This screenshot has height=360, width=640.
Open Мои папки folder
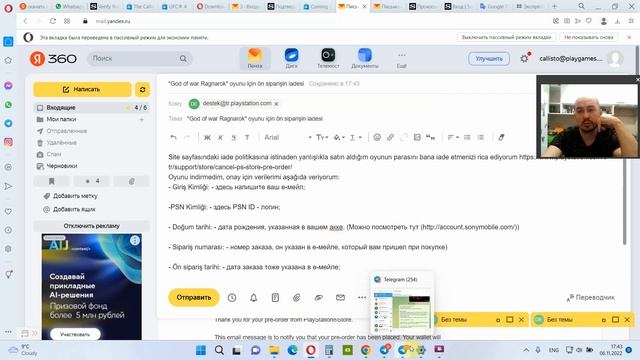click(61, 119)
